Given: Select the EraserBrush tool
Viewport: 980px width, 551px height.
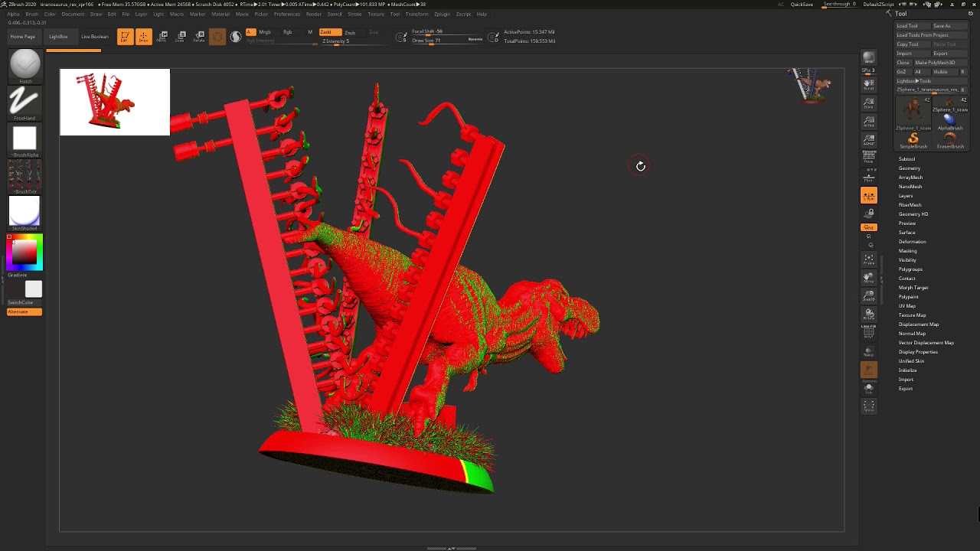Looking at the screenshot, I should click(950, 139).
